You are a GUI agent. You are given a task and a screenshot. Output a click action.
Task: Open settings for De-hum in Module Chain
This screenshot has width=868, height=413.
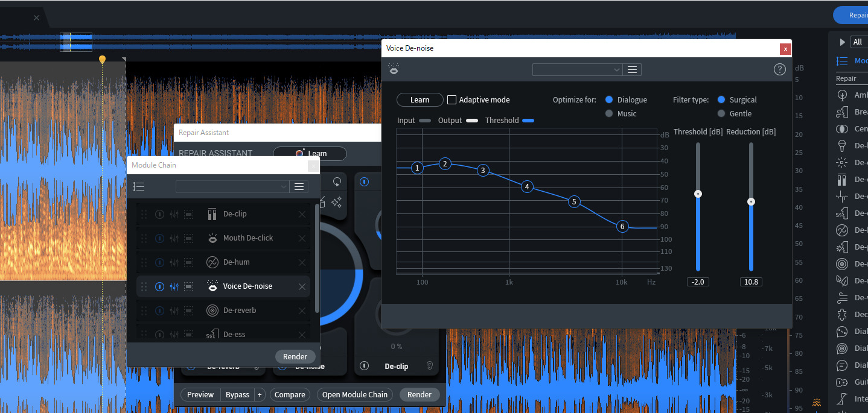click(x=174, y=262)
